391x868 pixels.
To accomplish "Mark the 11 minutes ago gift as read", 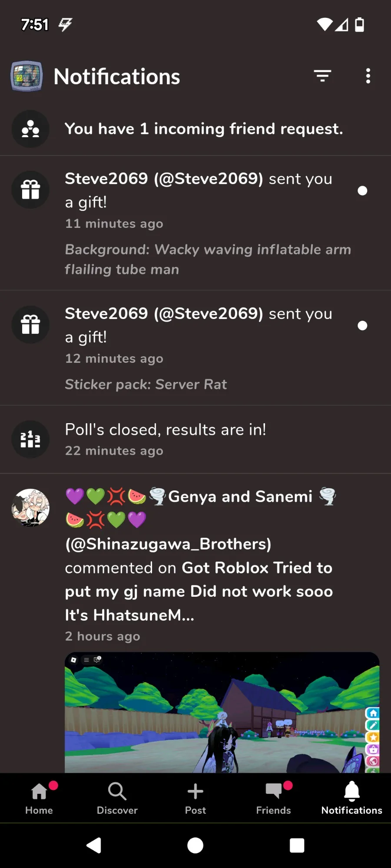I will point(362,191).
